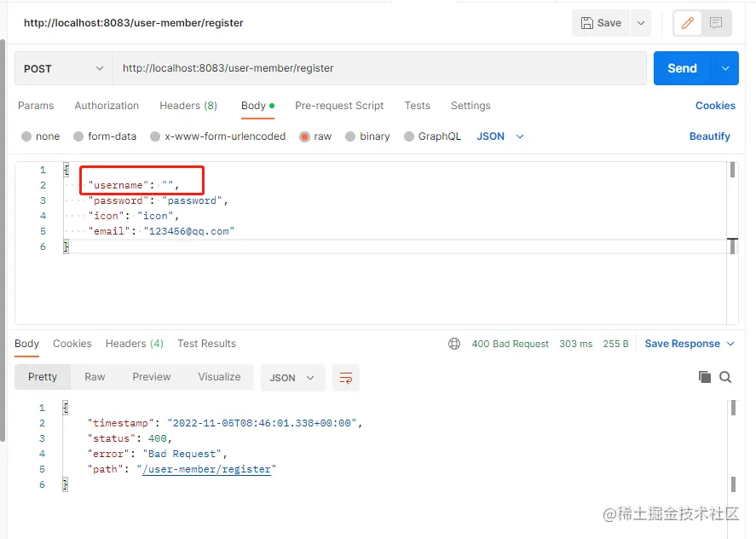Click the "status": 400 response line
Viewport: 756px width, 539px height.
[130, 438]
